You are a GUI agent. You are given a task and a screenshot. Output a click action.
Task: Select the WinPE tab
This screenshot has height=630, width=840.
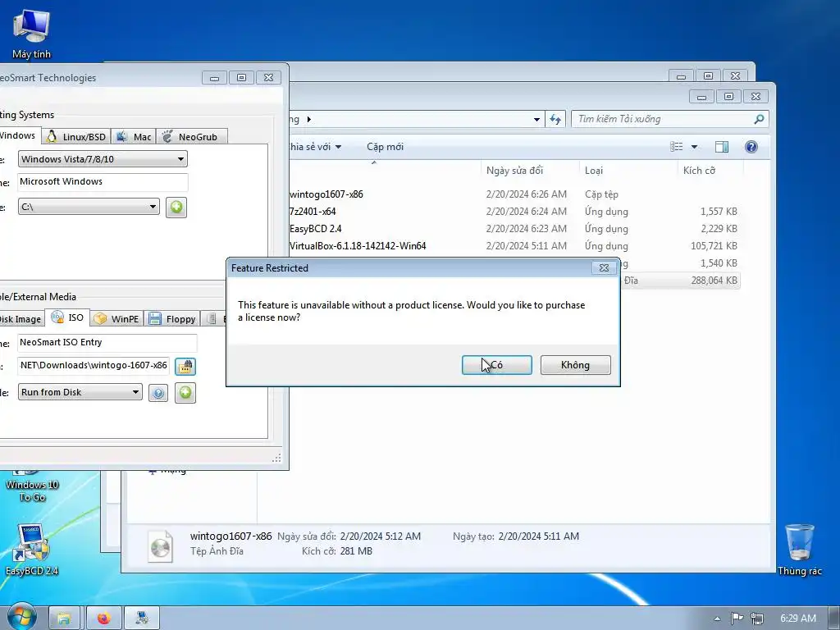tap(116, 319)
